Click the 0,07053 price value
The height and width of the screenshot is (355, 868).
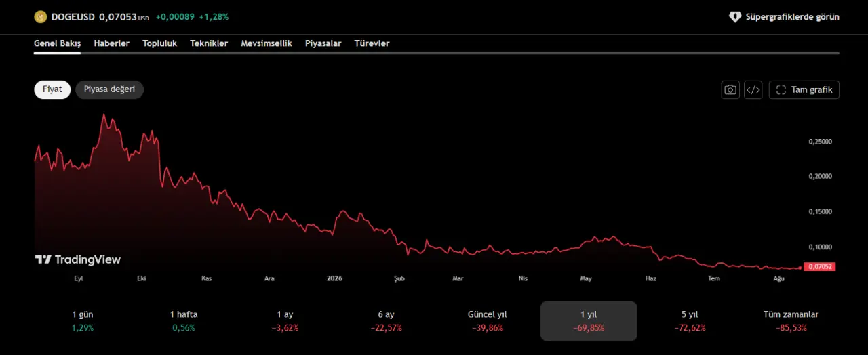coord(118,17)
